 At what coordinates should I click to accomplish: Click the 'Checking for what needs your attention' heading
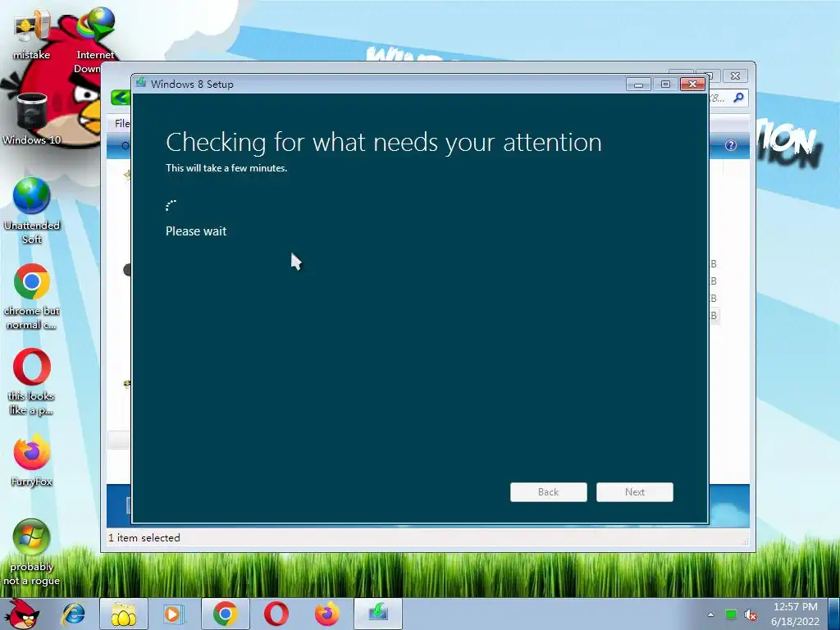[384, 143]
